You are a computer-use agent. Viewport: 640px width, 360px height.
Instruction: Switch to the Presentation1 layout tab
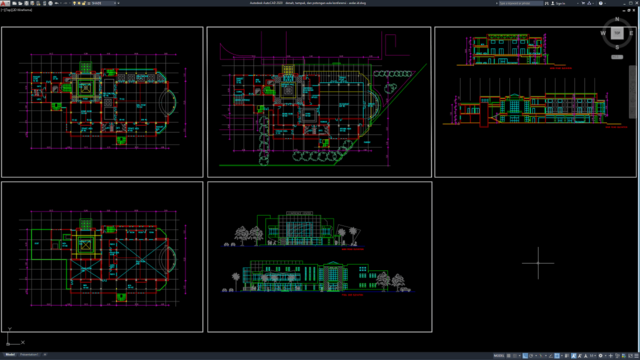[29, 355]
